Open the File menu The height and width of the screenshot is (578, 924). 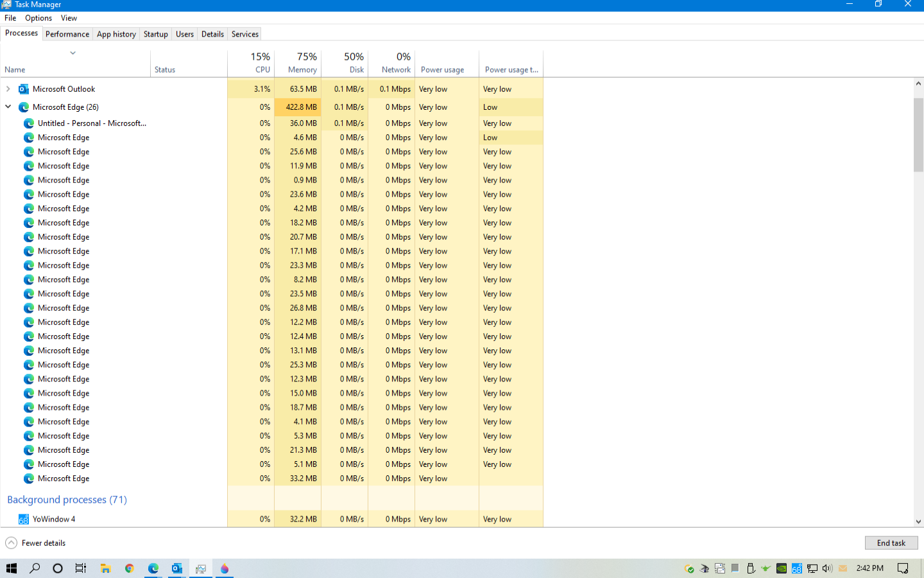[x=10, y=18]
